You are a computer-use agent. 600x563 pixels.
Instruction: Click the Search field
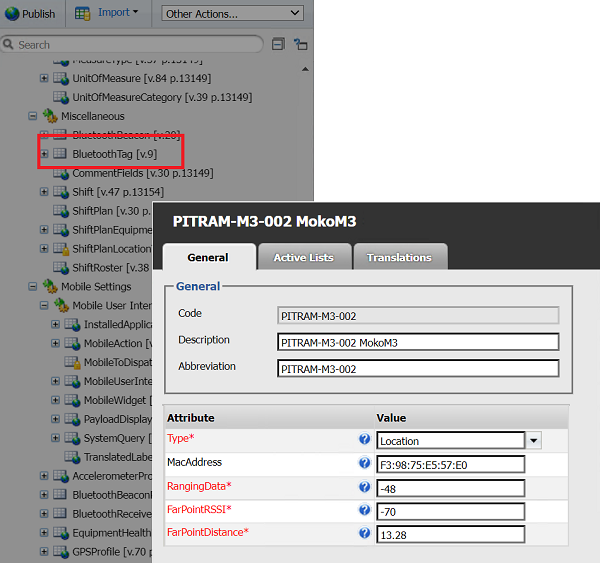click(132, 45)
